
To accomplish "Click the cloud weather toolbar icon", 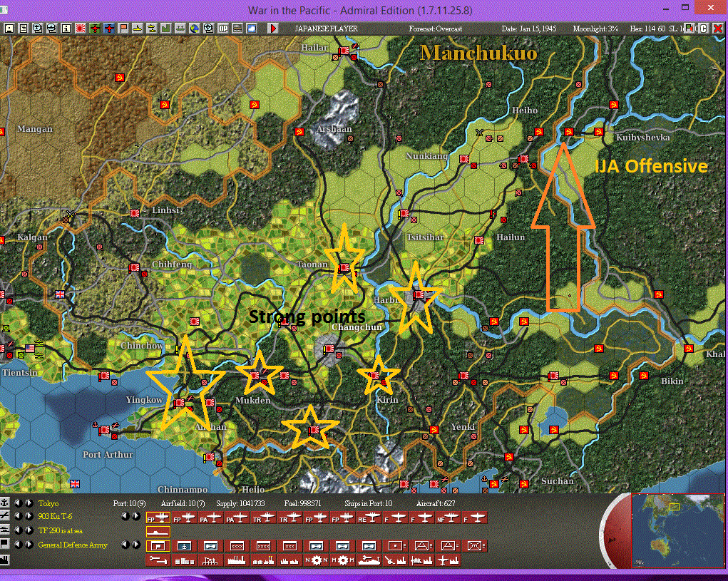I will coord(252,29).
